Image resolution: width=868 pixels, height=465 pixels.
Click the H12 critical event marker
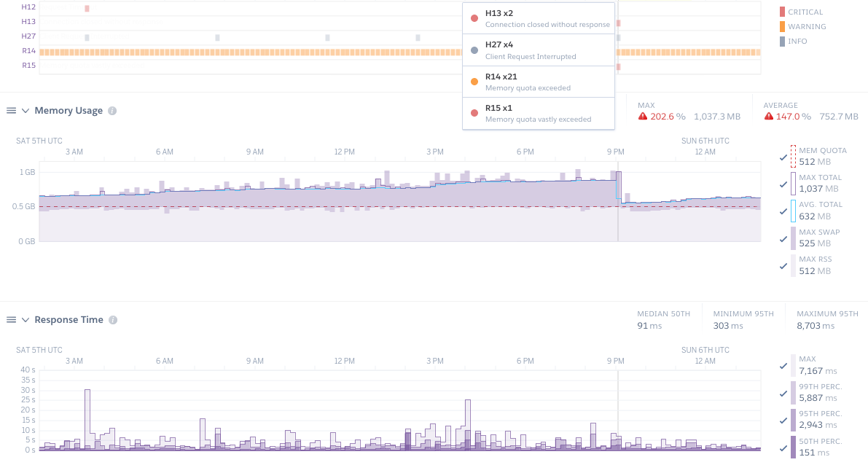(87, 8)
